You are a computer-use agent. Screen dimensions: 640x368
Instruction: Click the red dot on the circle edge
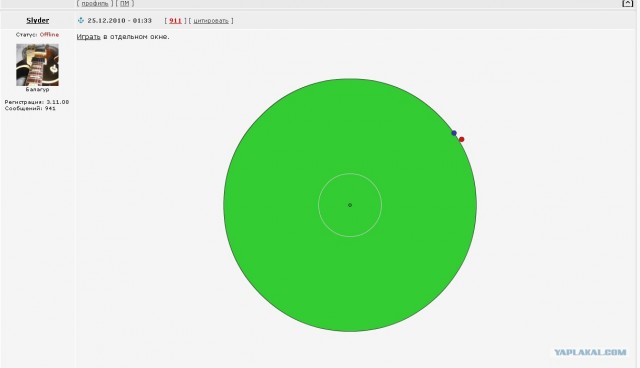(x=462, y=140)
